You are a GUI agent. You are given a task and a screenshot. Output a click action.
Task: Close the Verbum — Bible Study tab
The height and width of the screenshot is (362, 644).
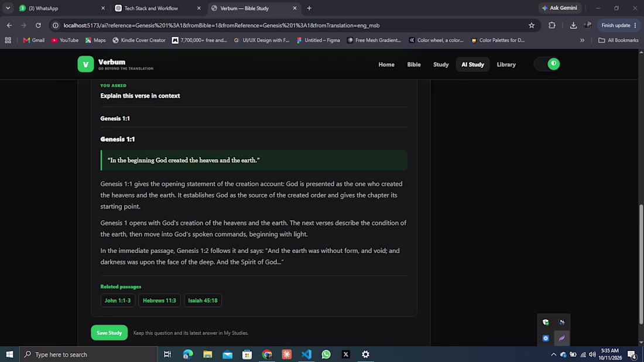(294, 8)
